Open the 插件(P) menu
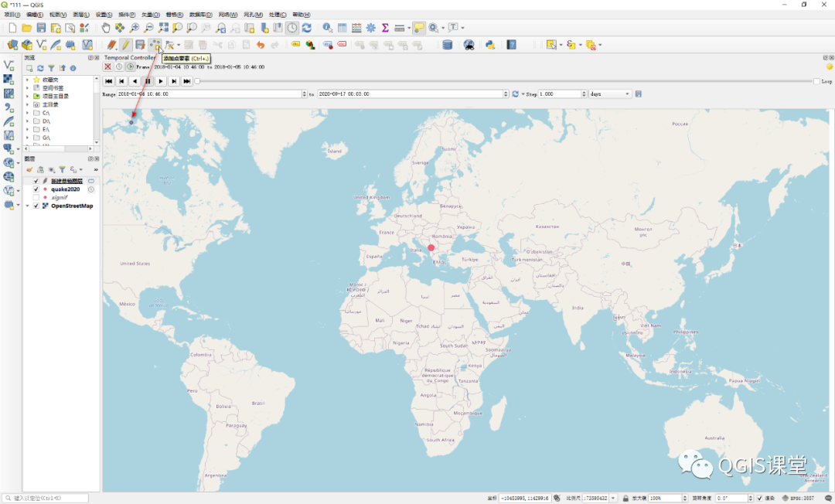 [x=127, y=15]
